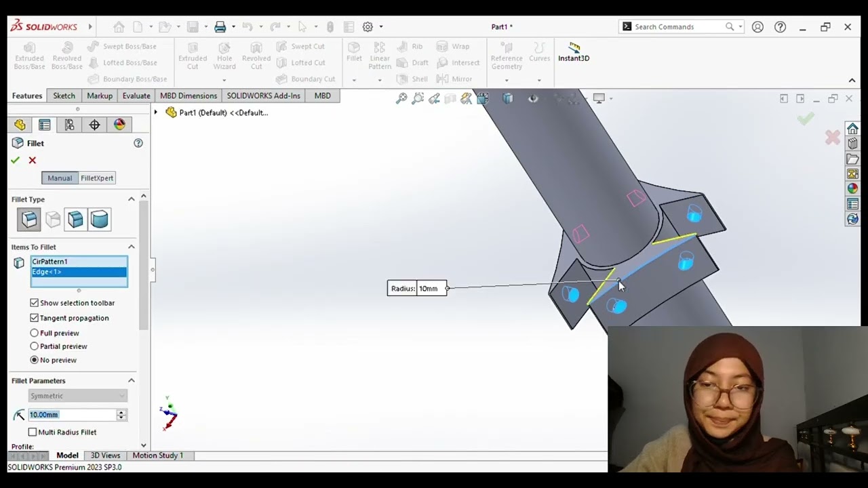Select Full Round Fillet type icon
This screenshot has height=488, width=868.
click(99, 220)
